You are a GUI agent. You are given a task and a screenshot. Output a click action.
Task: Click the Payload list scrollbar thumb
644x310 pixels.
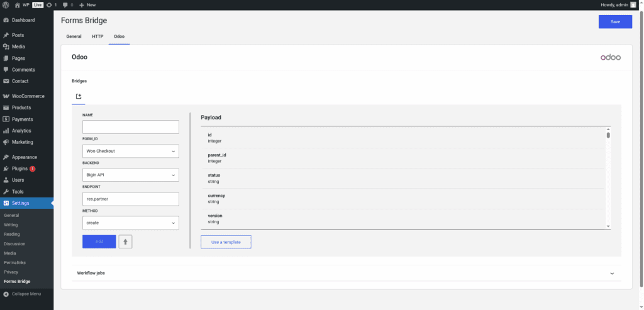coord(608,135)
